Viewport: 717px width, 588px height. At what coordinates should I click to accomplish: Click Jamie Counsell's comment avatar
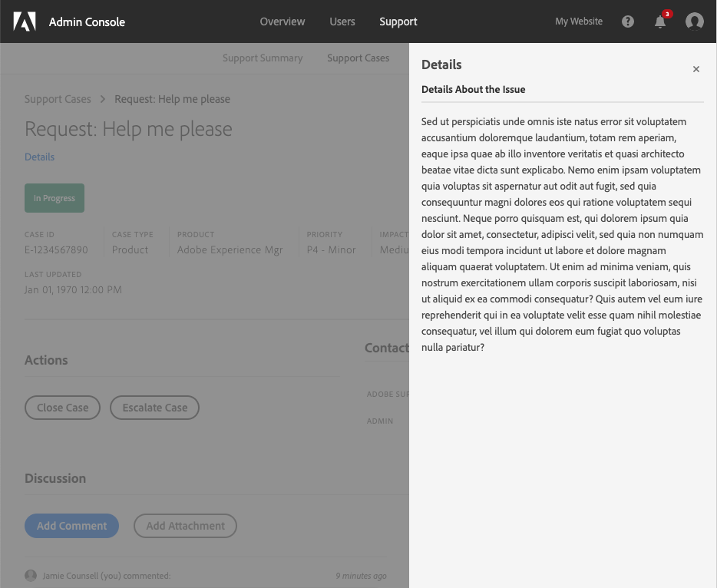[x=31, y=575]
